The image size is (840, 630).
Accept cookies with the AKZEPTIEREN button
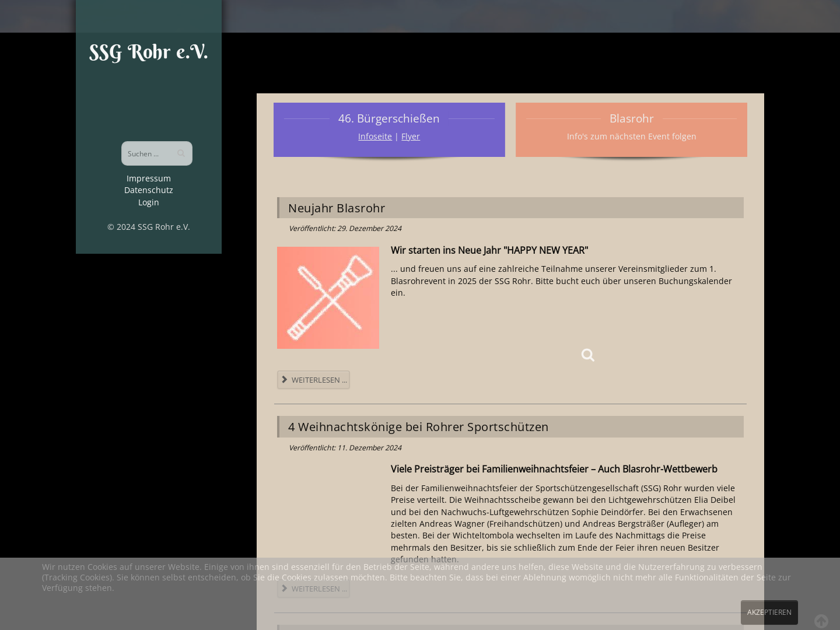[769, 612]
